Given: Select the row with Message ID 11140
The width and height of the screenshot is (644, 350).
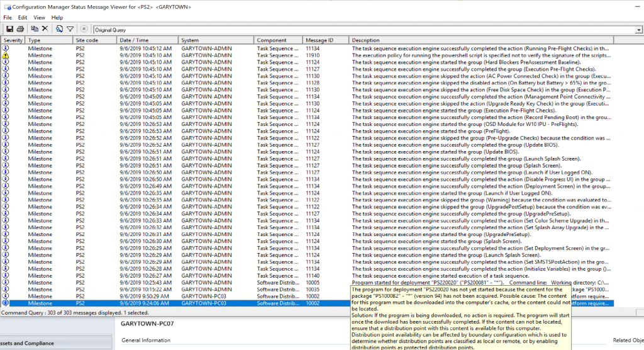Looking at the screenshot, I should [x=189, y=276].
